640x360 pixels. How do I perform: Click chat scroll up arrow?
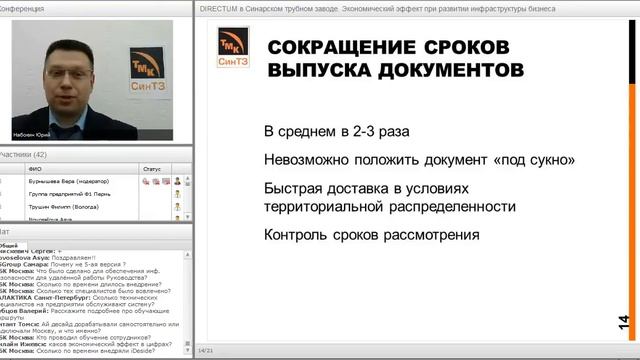click(x=188, y=255)
